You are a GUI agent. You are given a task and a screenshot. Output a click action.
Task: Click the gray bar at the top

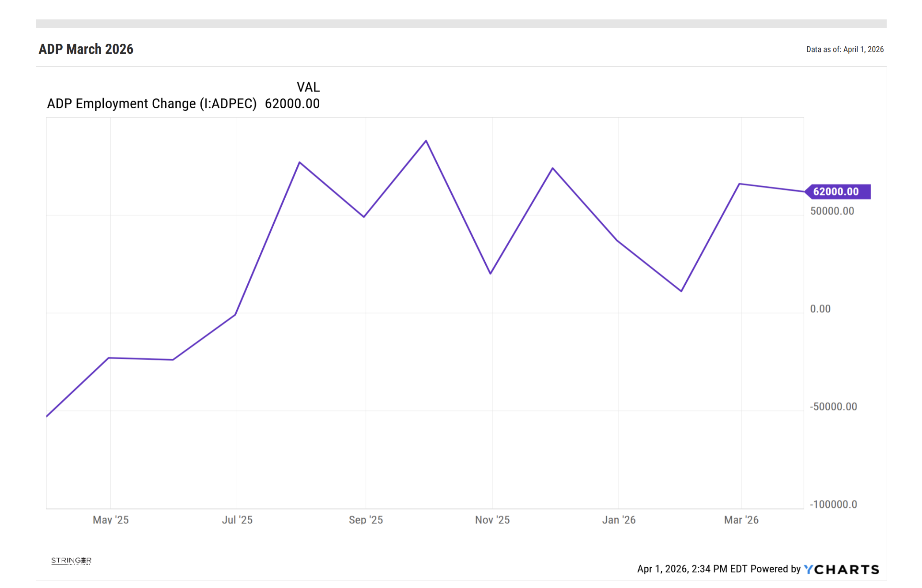click(x=461, y=23)
